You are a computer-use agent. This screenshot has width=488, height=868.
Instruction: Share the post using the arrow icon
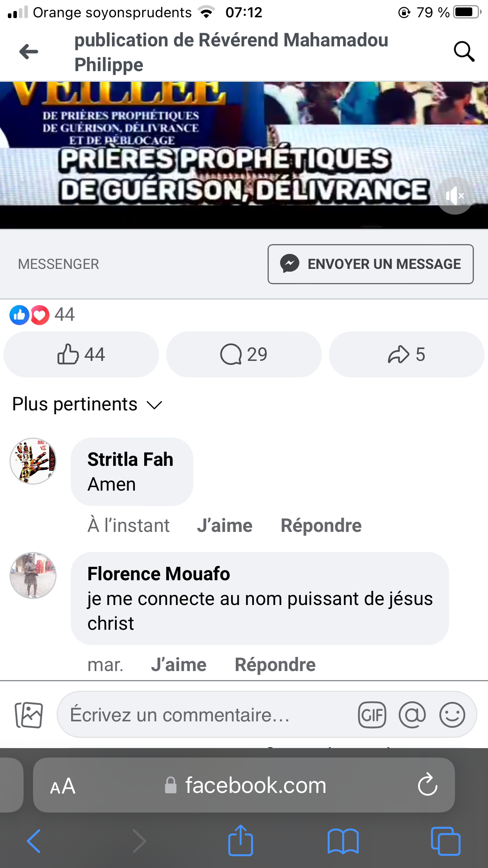[406, 354]
